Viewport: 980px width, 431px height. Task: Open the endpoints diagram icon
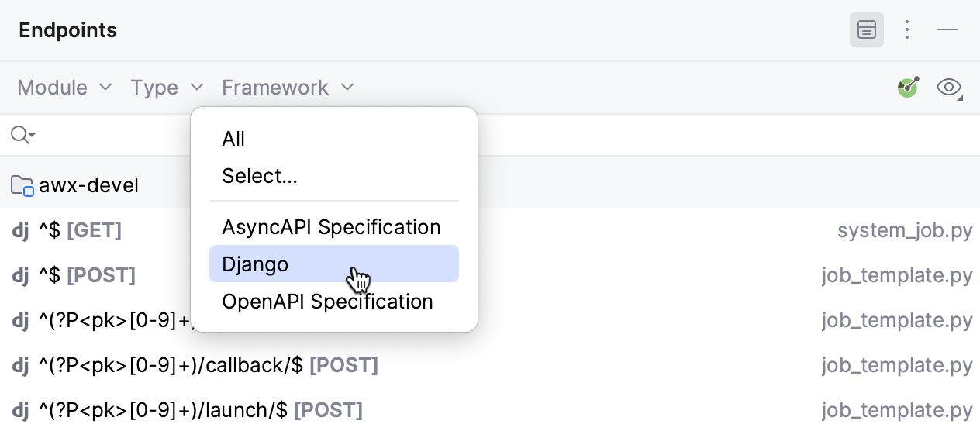click(908, 87)
